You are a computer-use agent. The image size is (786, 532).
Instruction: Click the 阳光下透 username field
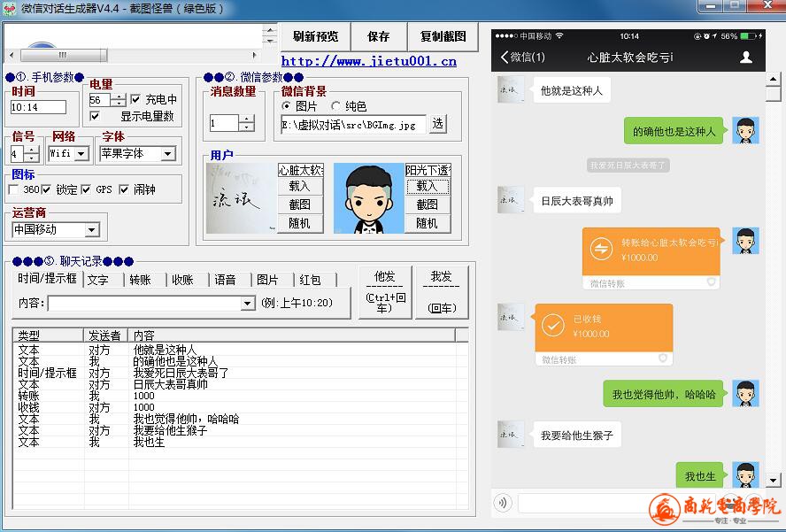(428, 170)
